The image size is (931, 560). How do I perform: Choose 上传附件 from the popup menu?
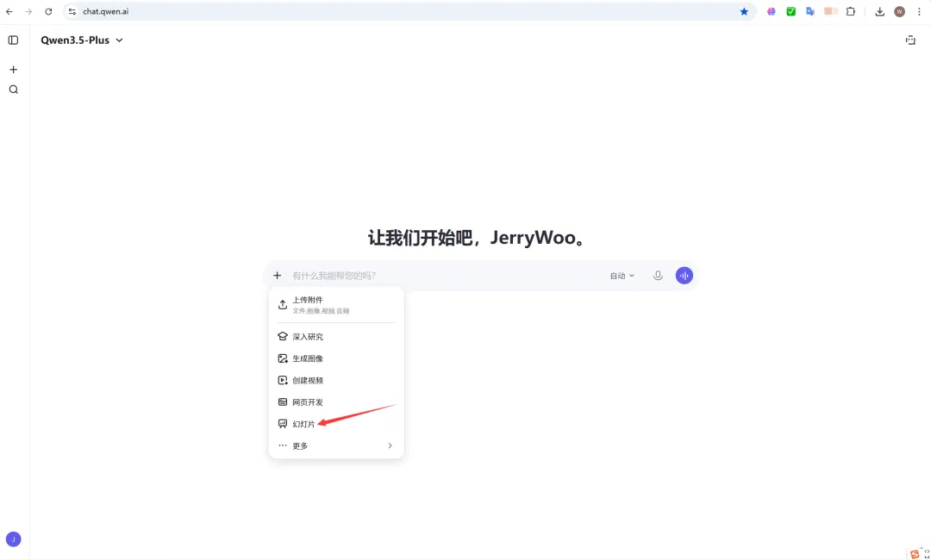click(x=336, y=305)
